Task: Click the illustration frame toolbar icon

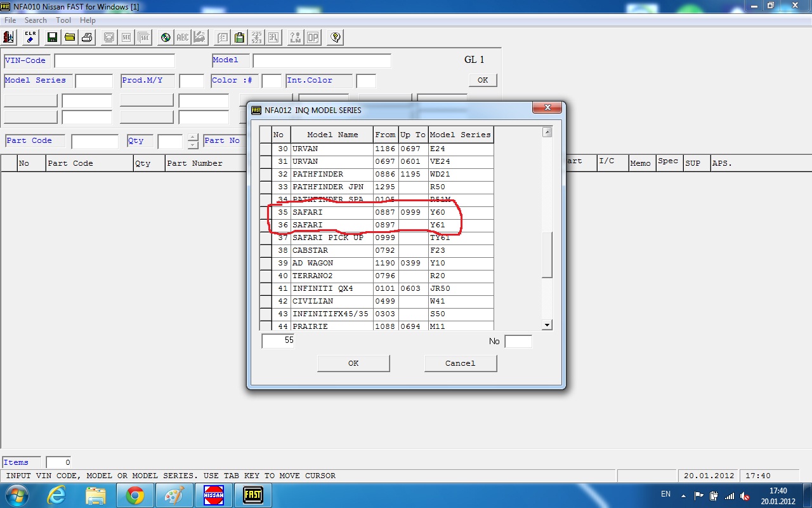Action: tap(109, 37)
